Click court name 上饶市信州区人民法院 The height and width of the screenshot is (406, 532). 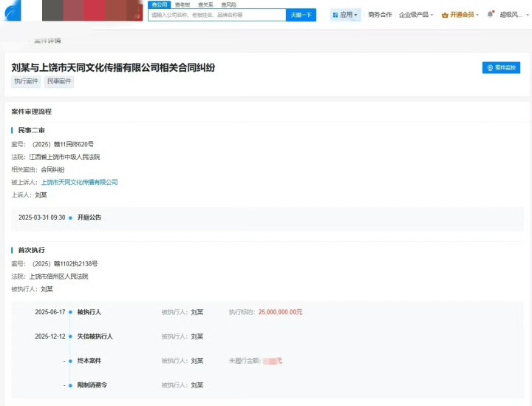(x=58, y=277)
